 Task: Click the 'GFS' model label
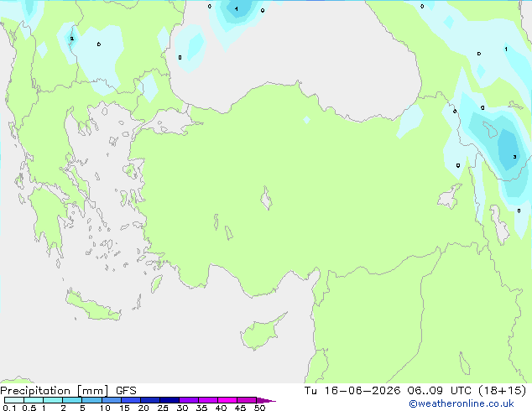pos(126,391)
